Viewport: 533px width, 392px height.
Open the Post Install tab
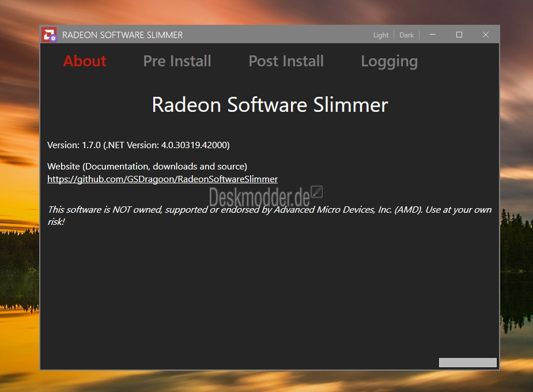pyautogui.click(x=286, y=61)
